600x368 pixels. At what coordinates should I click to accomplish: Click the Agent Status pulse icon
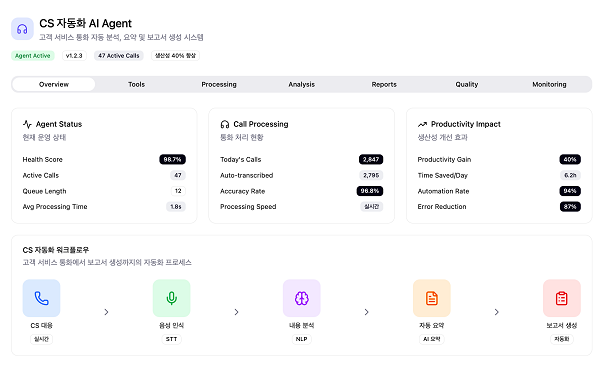27,124
